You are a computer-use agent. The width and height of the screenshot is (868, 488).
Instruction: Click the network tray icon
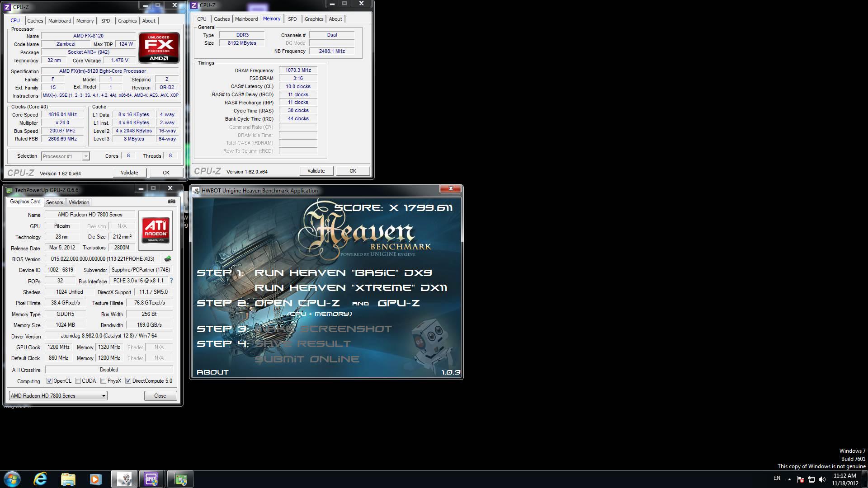coord(811,479)
